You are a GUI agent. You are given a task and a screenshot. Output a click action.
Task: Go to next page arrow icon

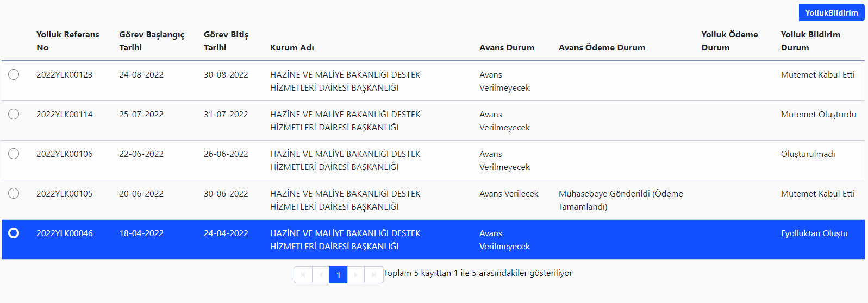[355, 275]
